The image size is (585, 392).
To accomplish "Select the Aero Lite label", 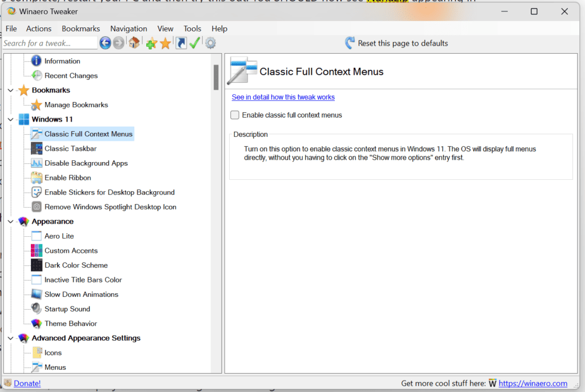I will (x=59, y=236).
